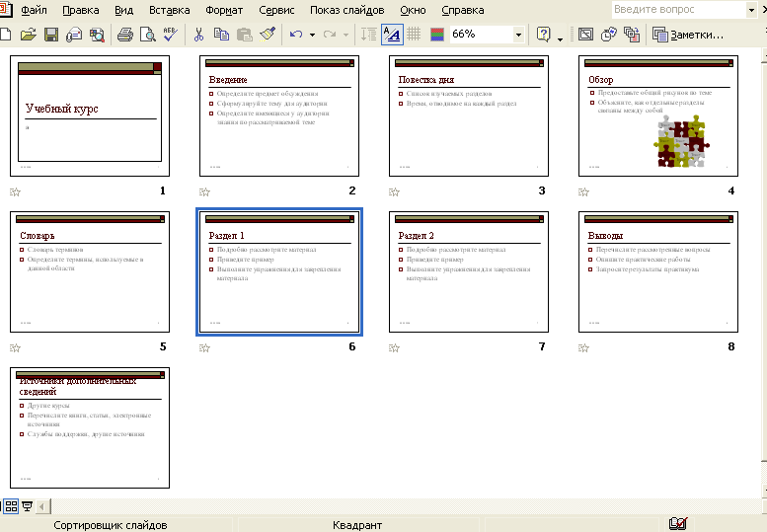Screen dimensions: 767x532
Task: Click the 66% zoom value field
Action: point(481,35)
